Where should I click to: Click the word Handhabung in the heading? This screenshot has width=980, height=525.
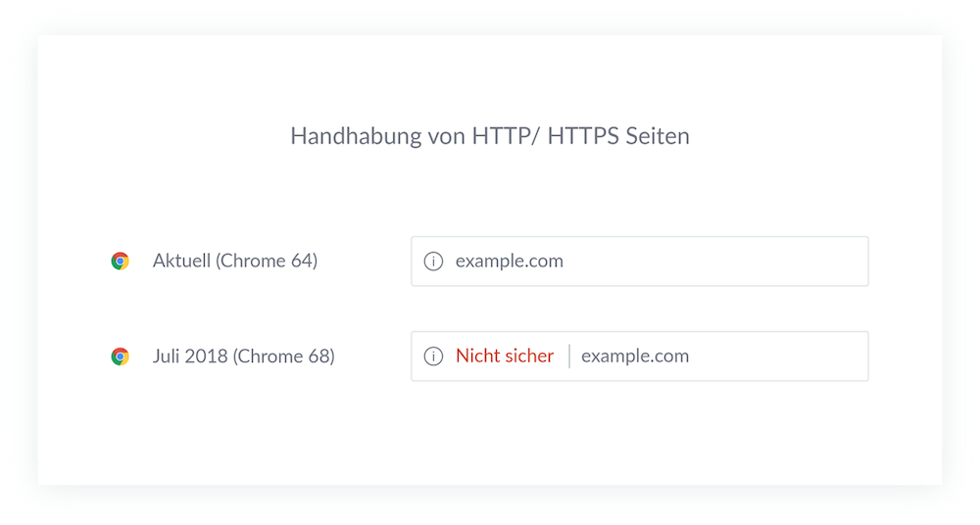click(357, 136)
